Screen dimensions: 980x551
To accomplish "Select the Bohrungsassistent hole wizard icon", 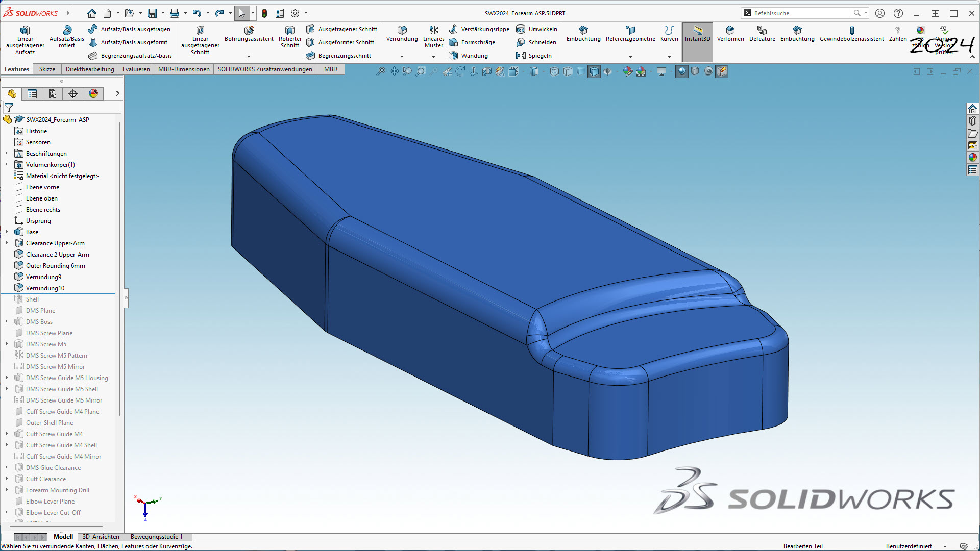I will pos(249,30).
